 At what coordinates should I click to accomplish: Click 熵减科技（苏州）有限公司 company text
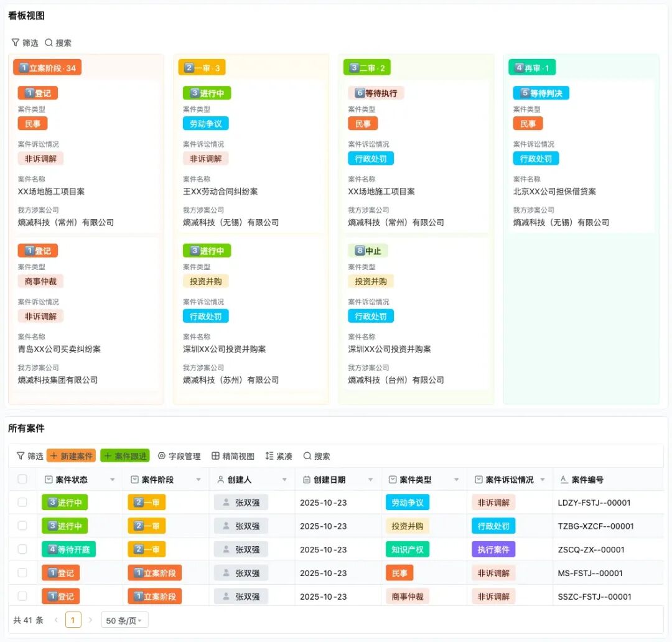231,379
